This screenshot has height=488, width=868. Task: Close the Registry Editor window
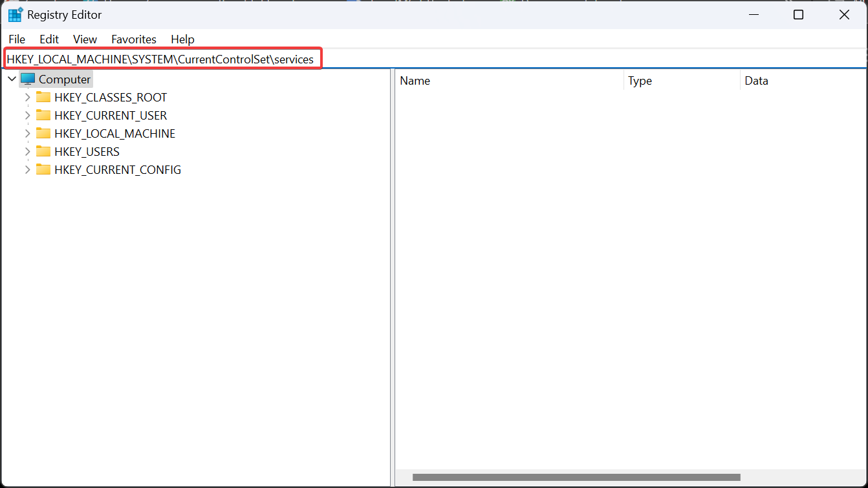[844, 14]
